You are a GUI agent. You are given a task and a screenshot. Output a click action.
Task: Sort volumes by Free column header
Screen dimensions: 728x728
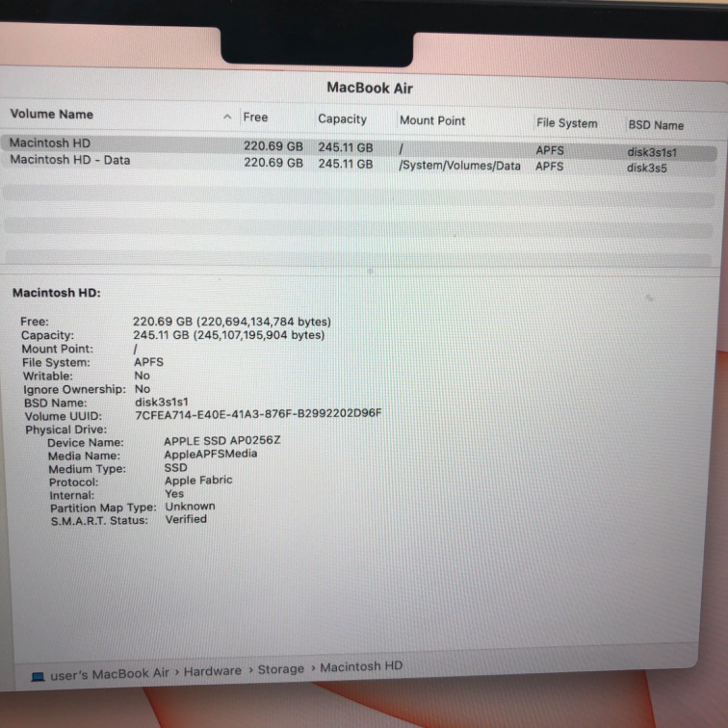tap(255, 117)
